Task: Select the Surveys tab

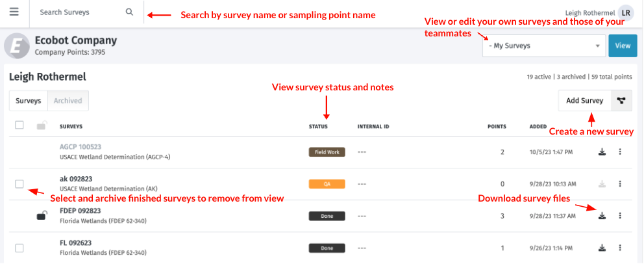Action: [29, 101]
